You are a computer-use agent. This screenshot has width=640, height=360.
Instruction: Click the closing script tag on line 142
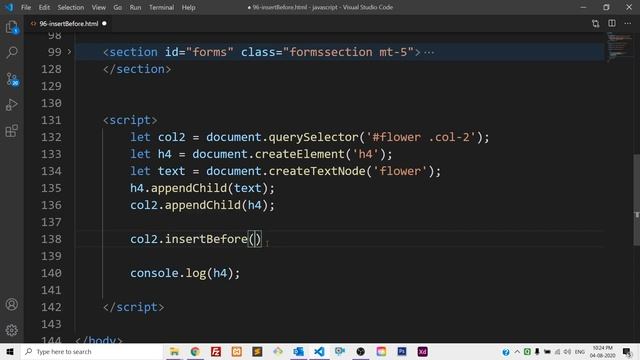tap(133, 307)
